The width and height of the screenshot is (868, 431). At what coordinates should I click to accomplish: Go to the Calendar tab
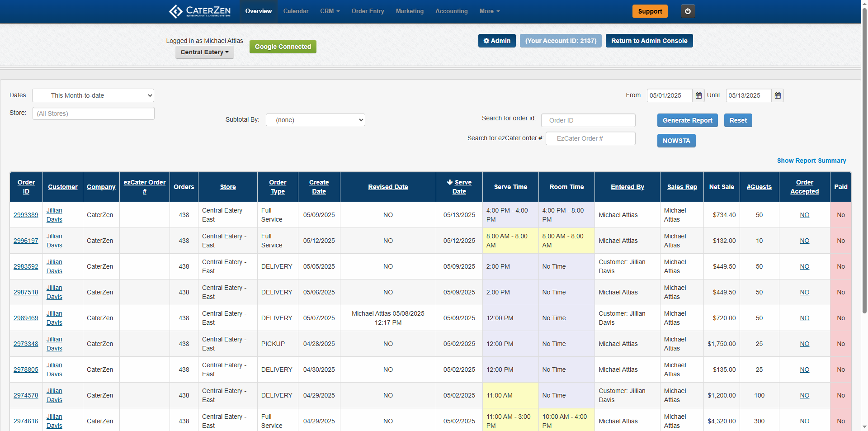tap(296, 11)
